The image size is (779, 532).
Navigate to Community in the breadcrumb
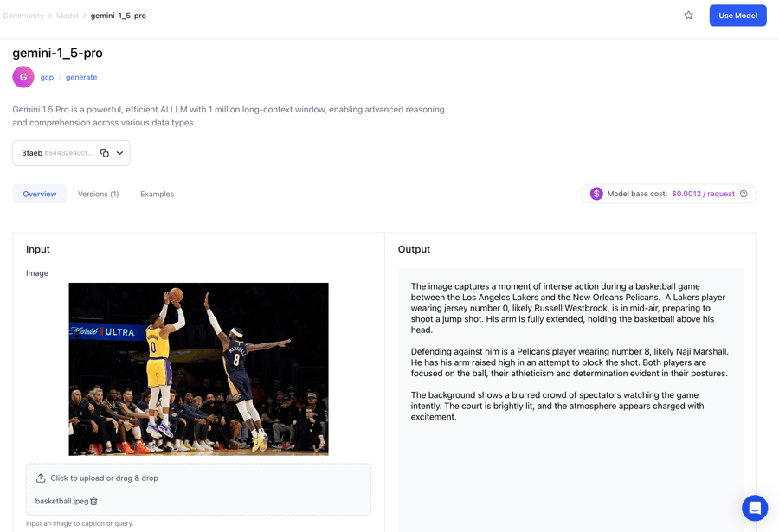coord(23,16)
